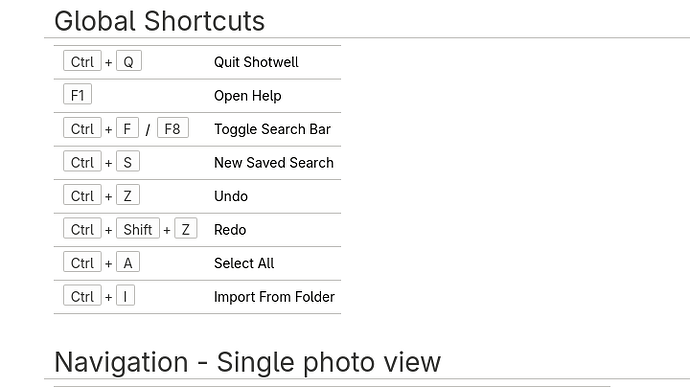Viewport: 690px width, 387px height.
Task: Click the Z key in Undo row
Action: [x=128, y=195]
